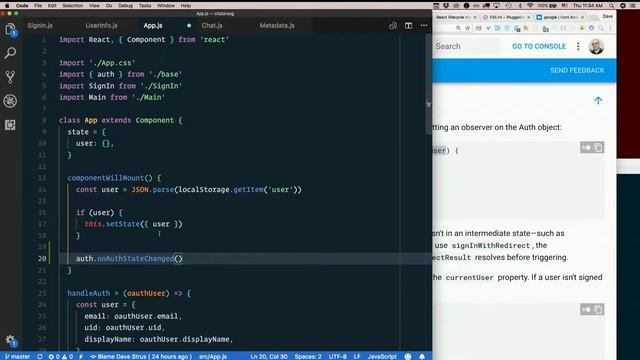This screenshot has height=360, width=640.
Task: Click GO TO CONSOLE link
Action: coord(539,46)
